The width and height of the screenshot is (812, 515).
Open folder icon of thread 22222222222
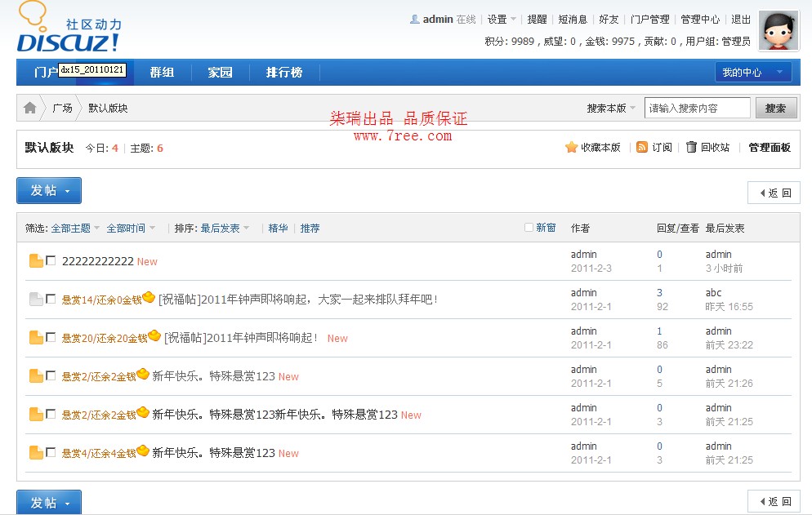point(36,261)
